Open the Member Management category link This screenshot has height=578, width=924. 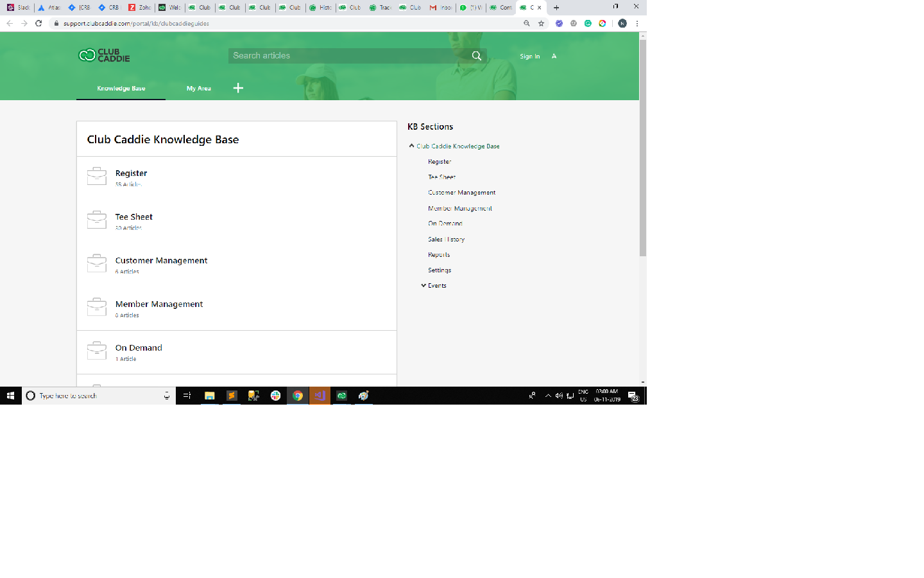[159, 304]
